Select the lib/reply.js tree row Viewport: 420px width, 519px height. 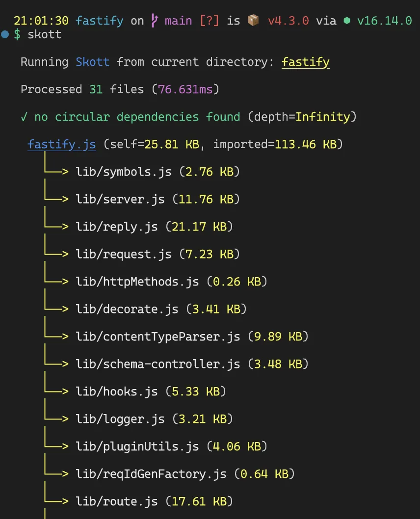pyautogui.click(x=139, y=227)
